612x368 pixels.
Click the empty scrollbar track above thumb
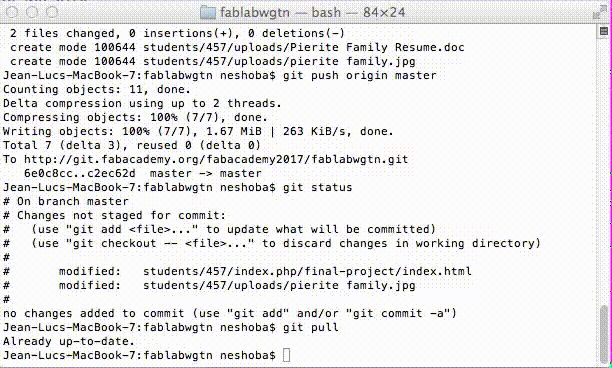604,172
